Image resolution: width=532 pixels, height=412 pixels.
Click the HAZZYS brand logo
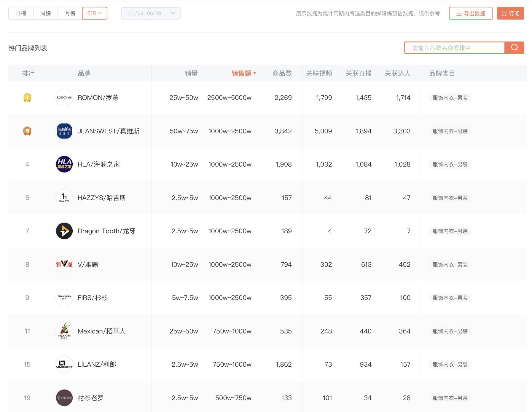point(64,198)
